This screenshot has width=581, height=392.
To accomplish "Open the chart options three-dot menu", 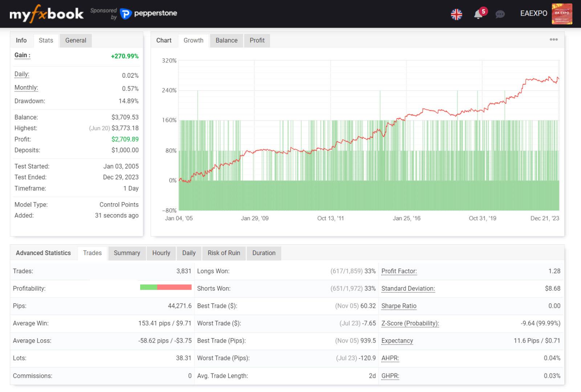I will (x=553, y=40).
